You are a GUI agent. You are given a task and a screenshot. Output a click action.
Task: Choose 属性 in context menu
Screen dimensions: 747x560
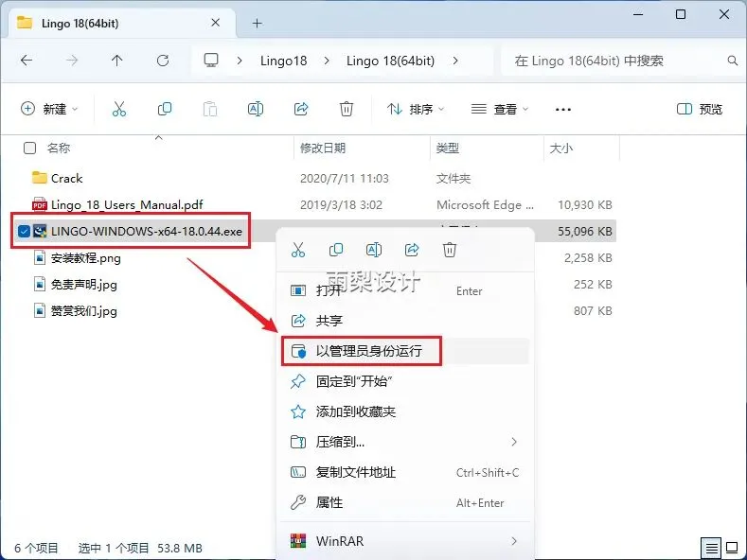[x=404, y=502]
